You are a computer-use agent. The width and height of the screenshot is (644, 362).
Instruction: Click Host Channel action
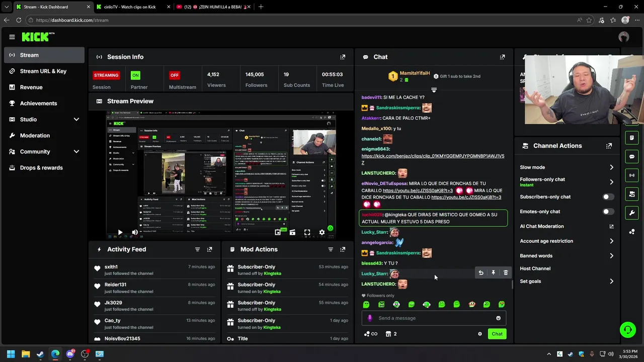tap(535, 268)
